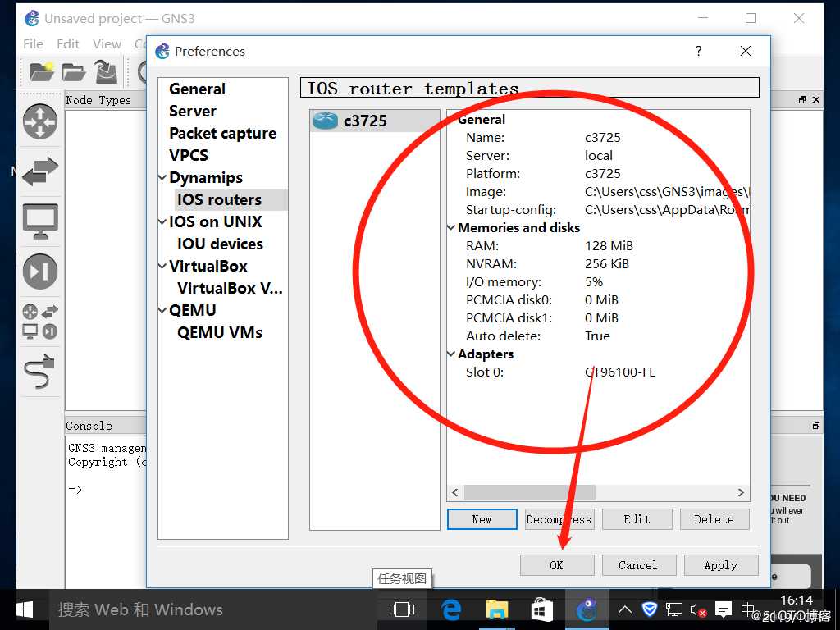Open the action center notifications icon

[724, 609]
